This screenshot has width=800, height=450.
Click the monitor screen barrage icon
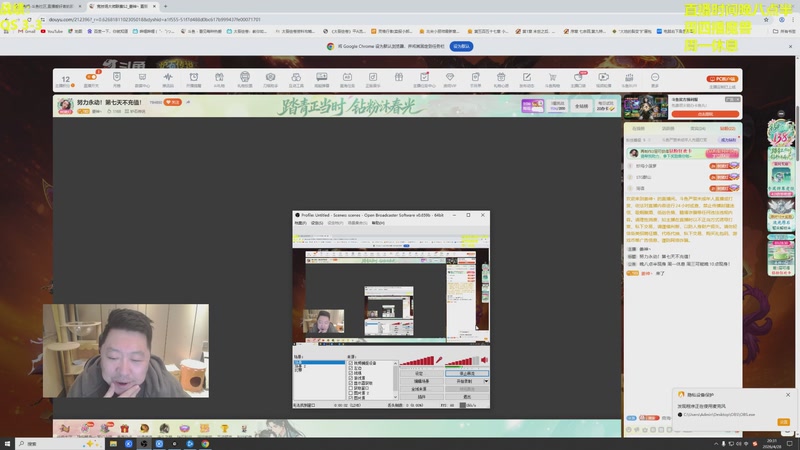coord(321,77)
